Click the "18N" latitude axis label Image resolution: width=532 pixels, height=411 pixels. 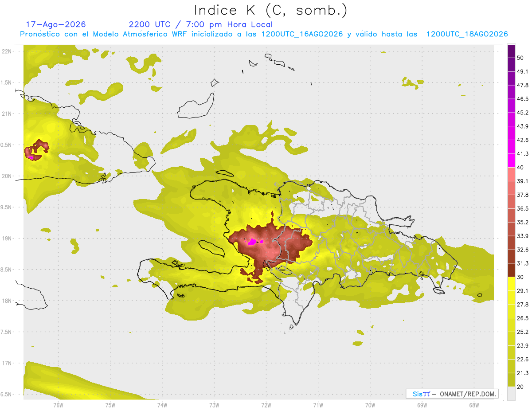7,301
